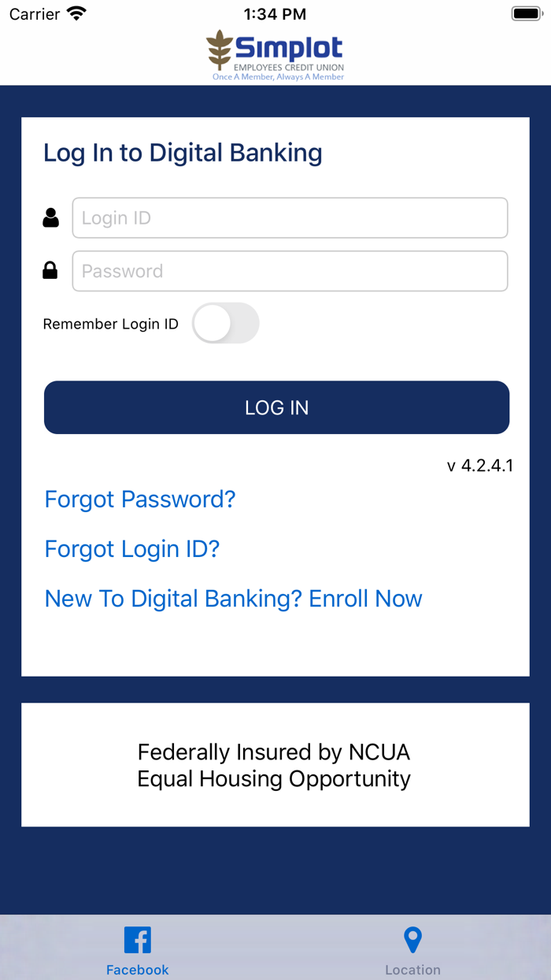The width and height of the screenshot is (551, 980).
Task: Tap the battery indicator at top right
Action: (524, 13)
